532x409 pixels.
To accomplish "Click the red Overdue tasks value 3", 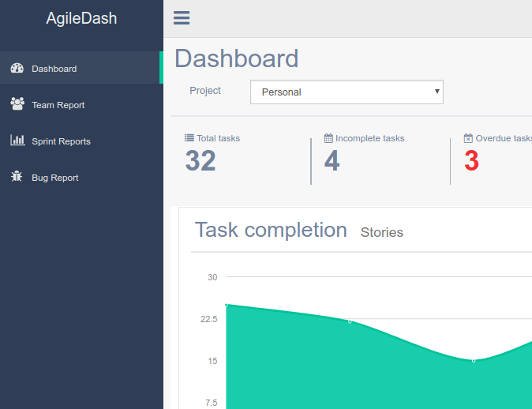I will pyautogui.click(x=471, y=160).
